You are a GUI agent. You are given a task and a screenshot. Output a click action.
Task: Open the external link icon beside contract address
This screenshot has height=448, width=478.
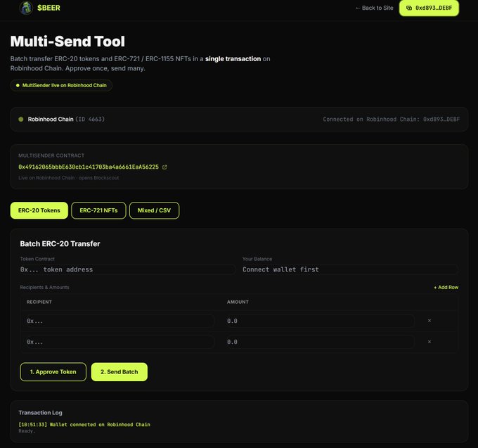164,167
